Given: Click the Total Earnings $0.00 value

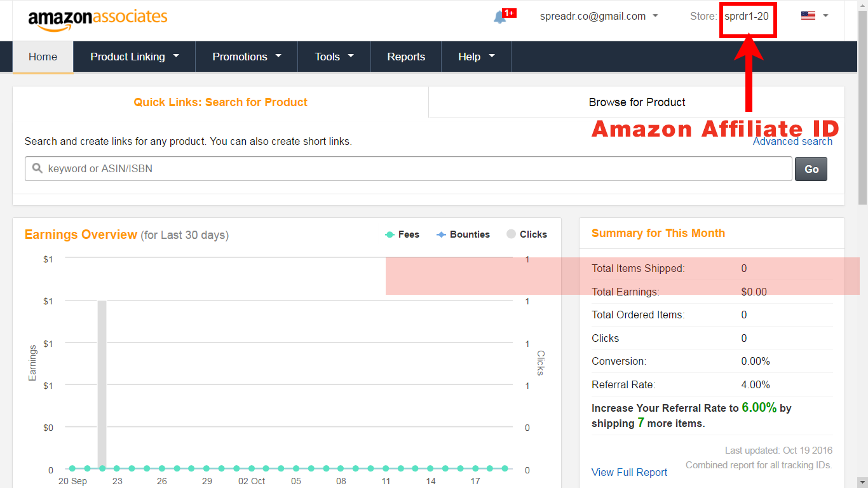Looking at the screenshot, I should coord(754,292).
